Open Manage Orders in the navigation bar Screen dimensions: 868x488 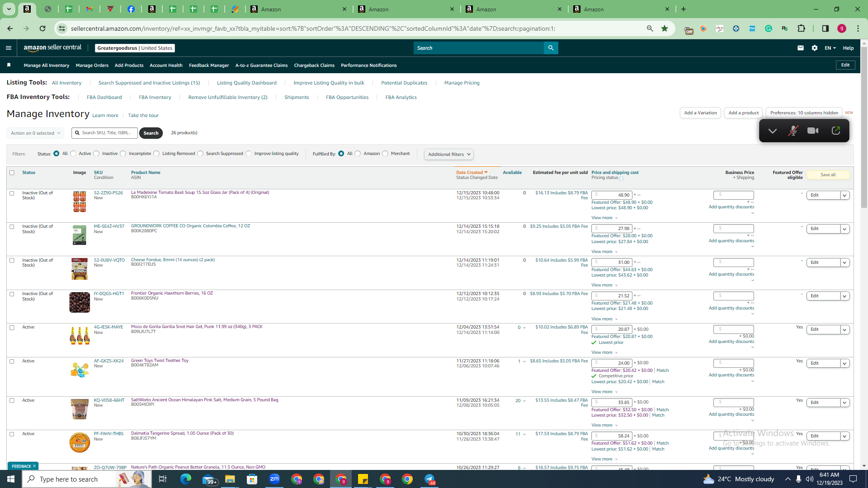coord(92,66)
